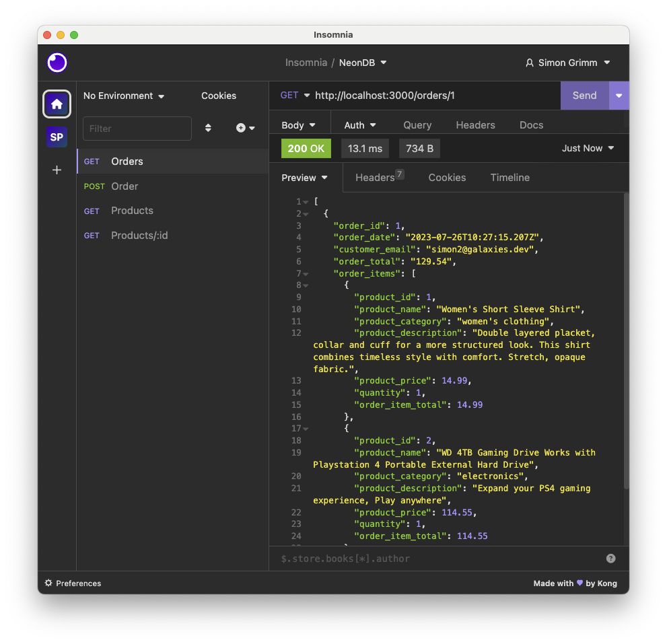
Task: Click the response preview vertical scrollbar
Action: [626, 341]
